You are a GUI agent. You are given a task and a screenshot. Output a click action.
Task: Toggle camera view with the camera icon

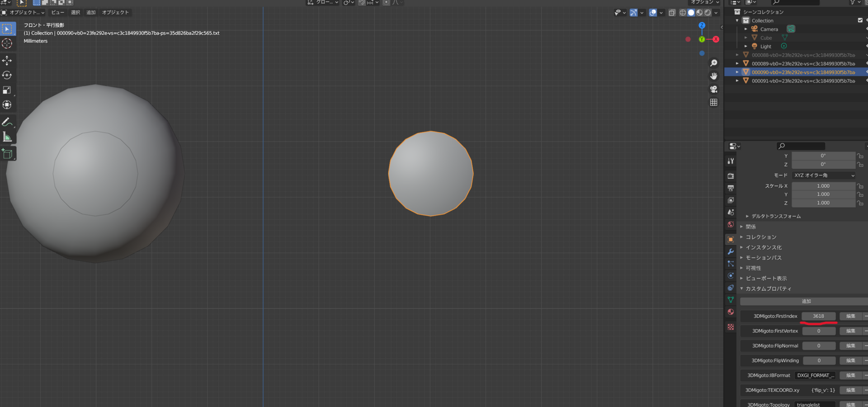pos(714,89)
